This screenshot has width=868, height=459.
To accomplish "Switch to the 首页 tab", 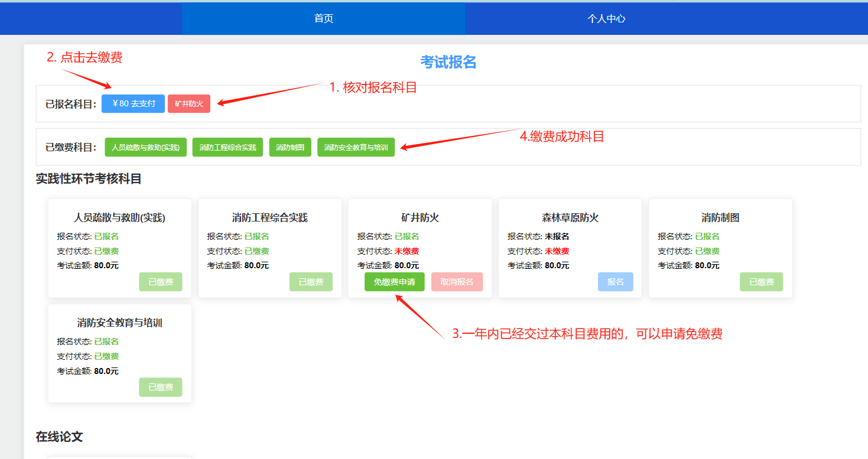I will (x=322, y=18).
